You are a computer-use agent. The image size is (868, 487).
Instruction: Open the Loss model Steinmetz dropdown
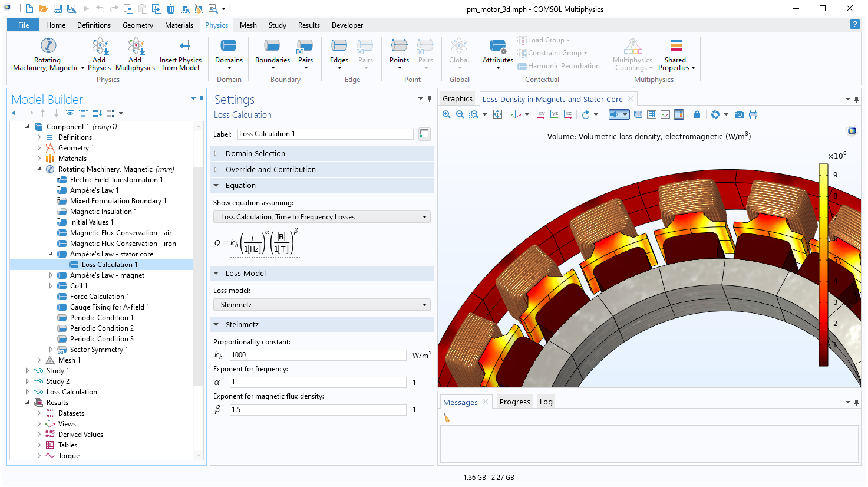click(321, 305)
